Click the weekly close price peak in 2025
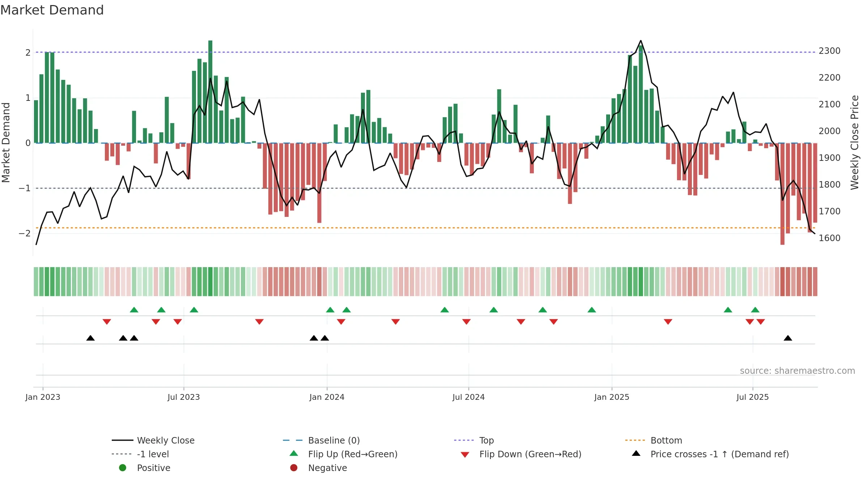868x488 pixels. point(641,40)
